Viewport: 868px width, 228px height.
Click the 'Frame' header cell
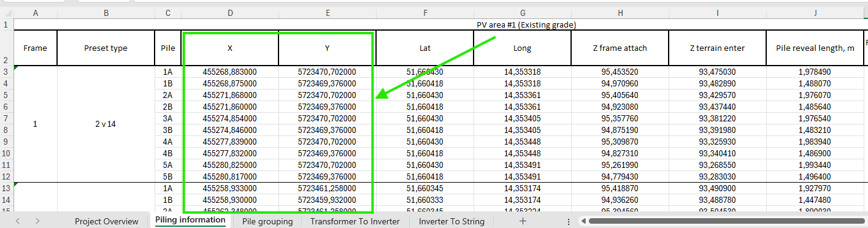coord(35,48)
